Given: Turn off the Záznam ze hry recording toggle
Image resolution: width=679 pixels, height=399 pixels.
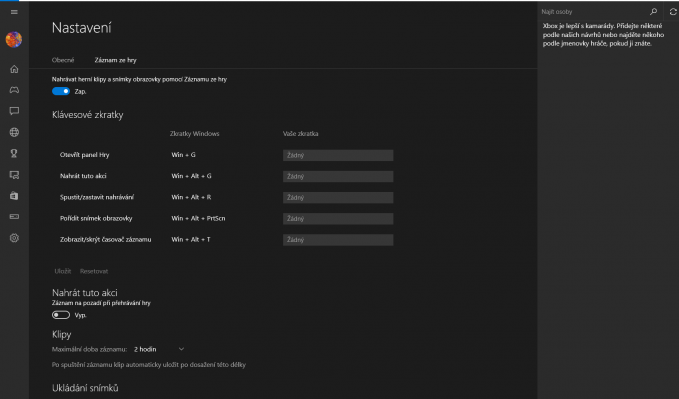Looking at the screenshot, I should point(61,91).
